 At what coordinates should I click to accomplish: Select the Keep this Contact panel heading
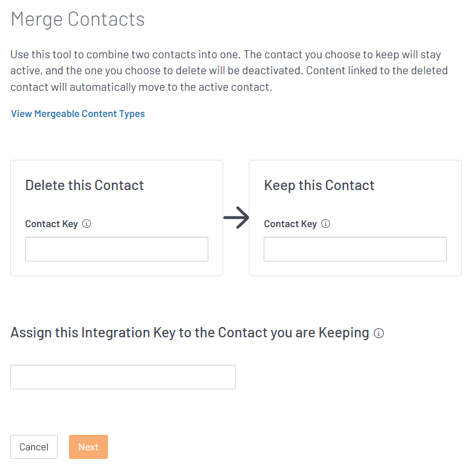coord(318,185)
